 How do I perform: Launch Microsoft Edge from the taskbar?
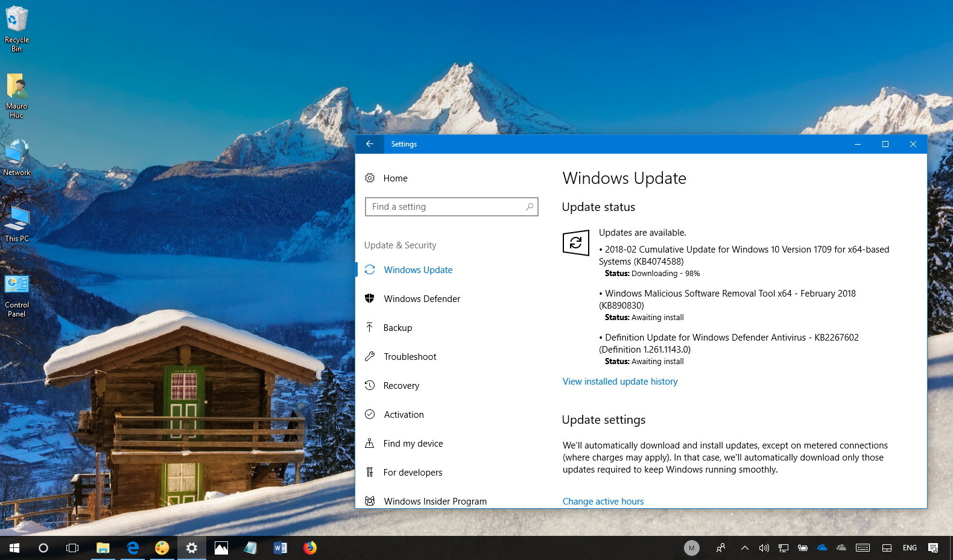pos(133,548)
